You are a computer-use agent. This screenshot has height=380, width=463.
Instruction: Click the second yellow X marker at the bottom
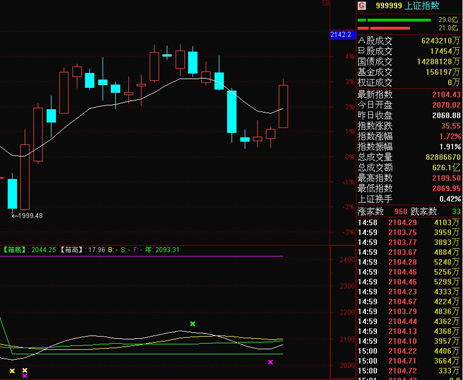pos(25,370)
